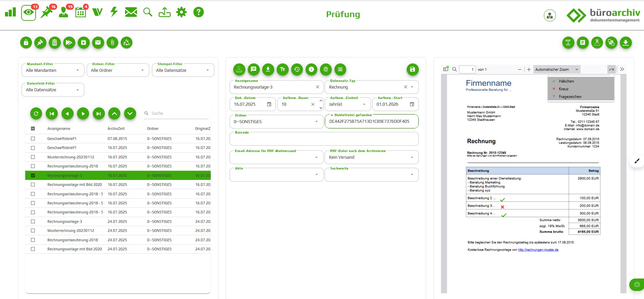Click the Suche search field
The height and width of the screenshot is (299, 644).
pyautogui.click(x=179, y=113)
